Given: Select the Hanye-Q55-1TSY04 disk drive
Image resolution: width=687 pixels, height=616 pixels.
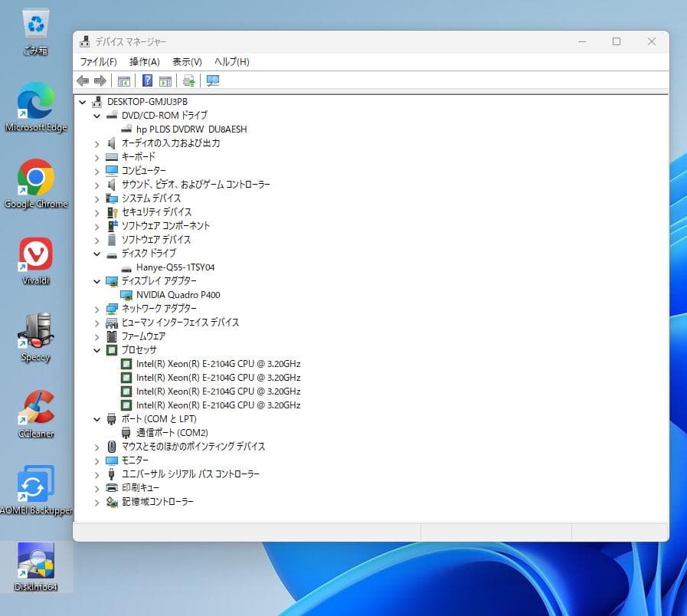Looking at the screenshot, I should pos(176,267).
